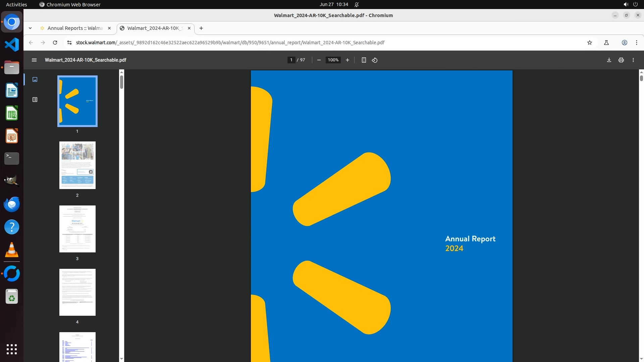644x362 pixels.
Task: Open Activities overview menu
Action: (x=16, y=4)
